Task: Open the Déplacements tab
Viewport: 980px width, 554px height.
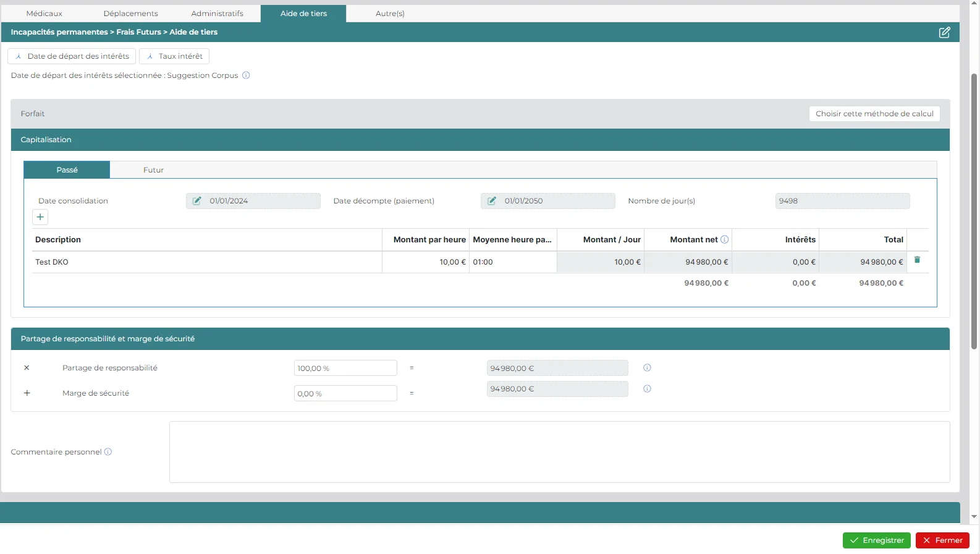Action: (130, 14)
